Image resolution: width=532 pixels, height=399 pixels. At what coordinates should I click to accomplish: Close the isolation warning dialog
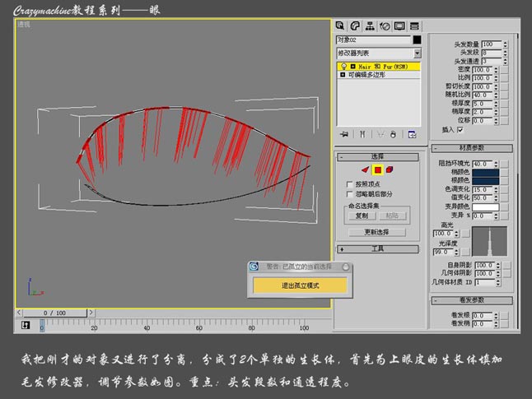point(345,267)
